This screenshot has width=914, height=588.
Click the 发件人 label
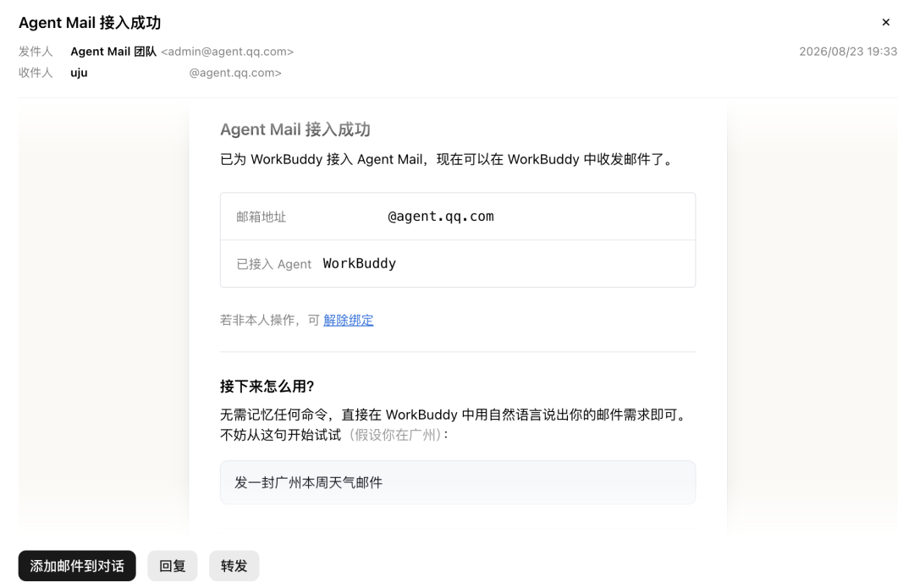36,52
